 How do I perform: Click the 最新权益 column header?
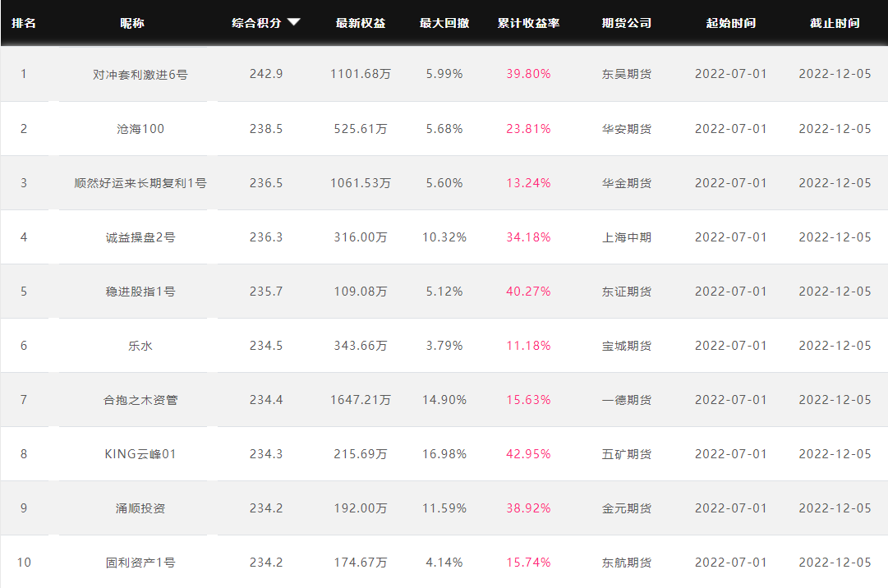click(x=360, y=23)
